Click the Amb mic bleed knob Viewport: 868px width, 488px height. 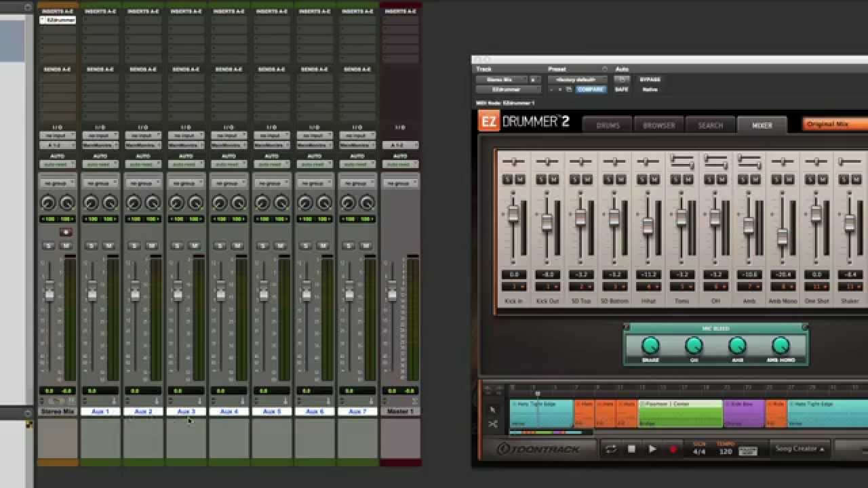point(737,346)
